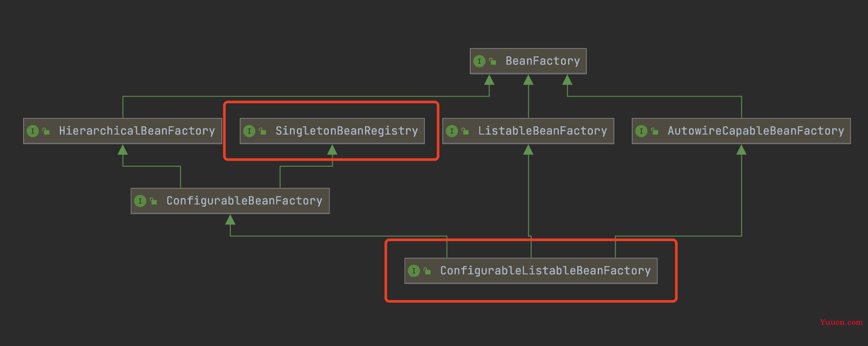Select the ConfigurableListableBeanFactory node label
This screenshot has width=868, height=346.
545,271
